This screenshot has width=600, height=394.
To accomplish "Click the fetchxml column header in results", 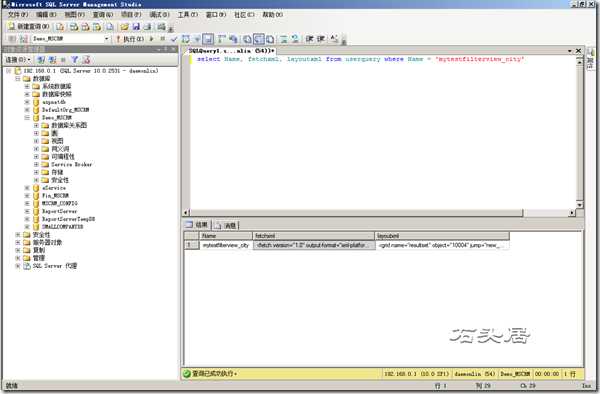I will (313, 236).
